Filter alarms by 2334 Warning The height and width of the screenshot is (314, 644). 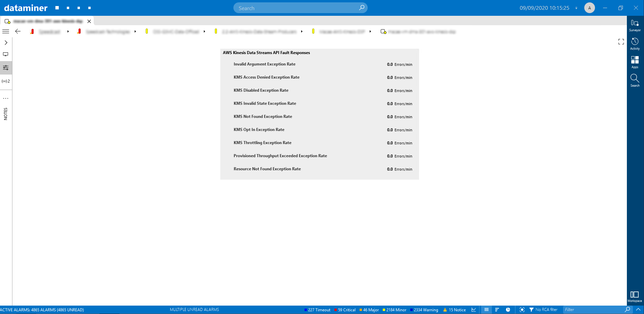tap(424, 310)
